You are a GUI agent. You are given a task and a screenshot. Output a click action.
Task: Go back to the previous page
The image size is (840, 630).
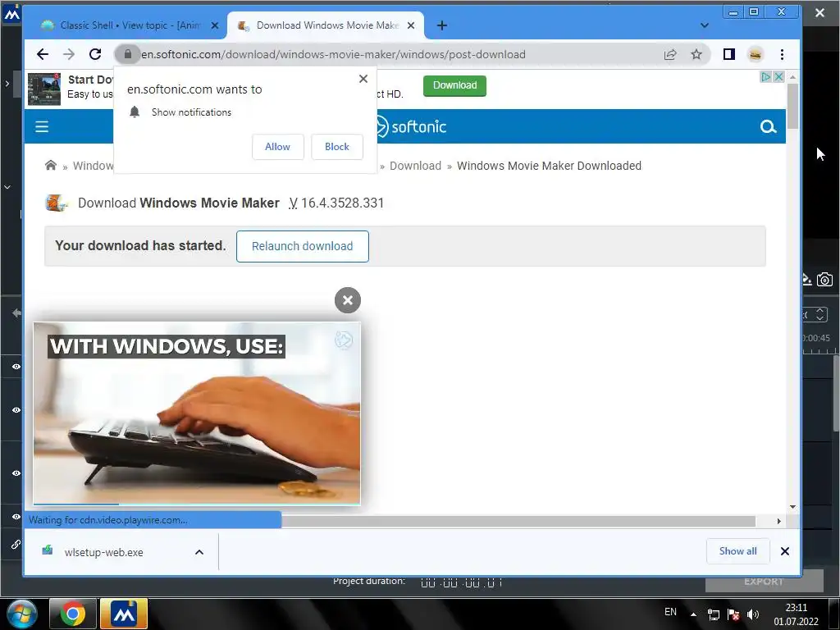pos(43,54)
